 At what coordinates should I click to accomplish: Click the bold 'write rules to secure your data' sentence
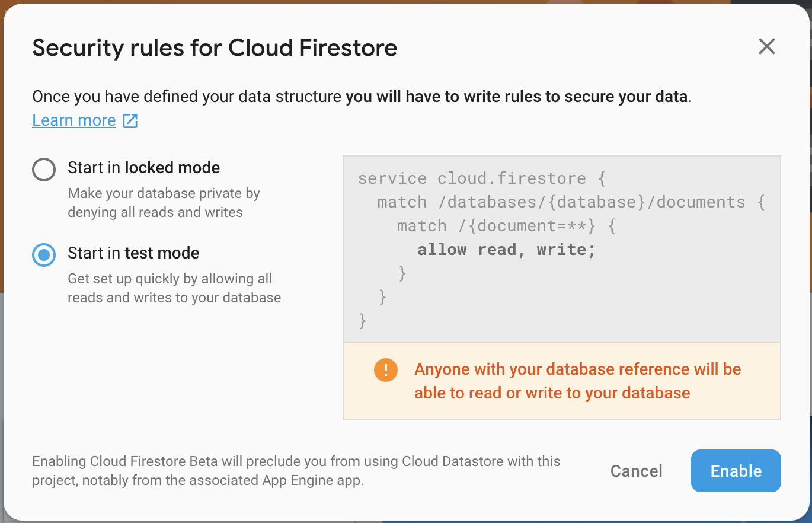(x=517, y=97)
